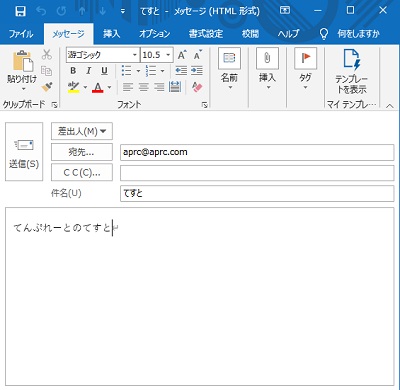The image size is (400, 390).
Task: Toggle Bold formatting
Action: pos(73,71)
